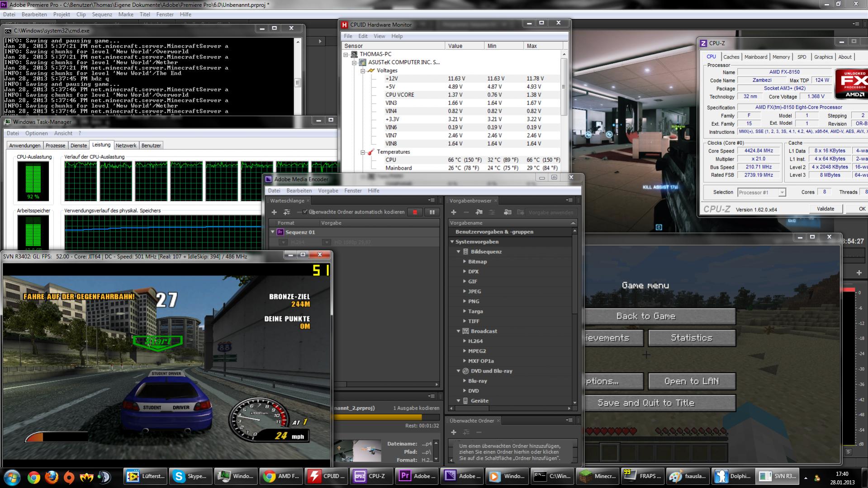Viewport: 868px width, 488px height.
Task: Switch to CPUID Hardware Monitor taskbar button
Action: click(327, 476)
